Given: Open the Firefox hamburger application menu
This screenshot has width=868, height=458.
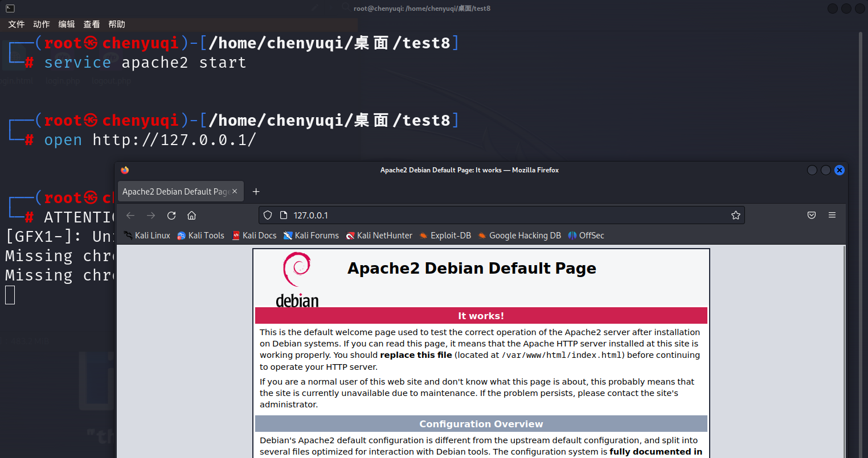Looking at the screenshot, I should pyautogui.click(x=832, y=215).
